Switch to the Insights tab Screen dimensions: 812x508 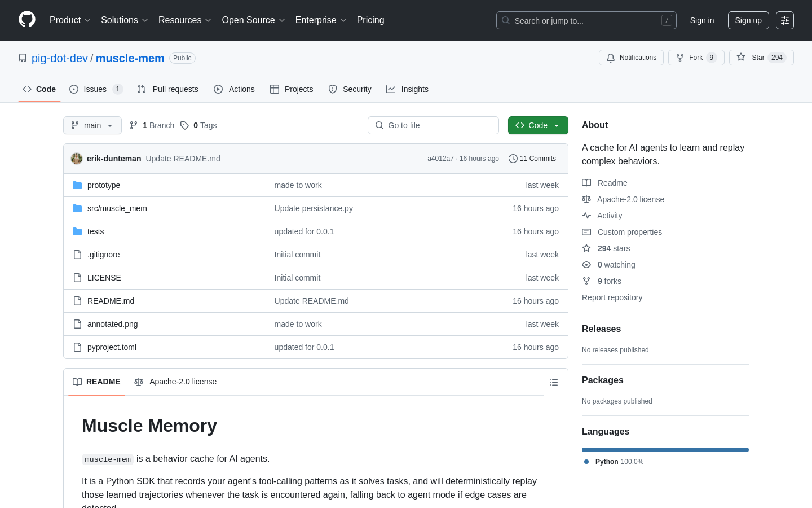click(407, 89)
